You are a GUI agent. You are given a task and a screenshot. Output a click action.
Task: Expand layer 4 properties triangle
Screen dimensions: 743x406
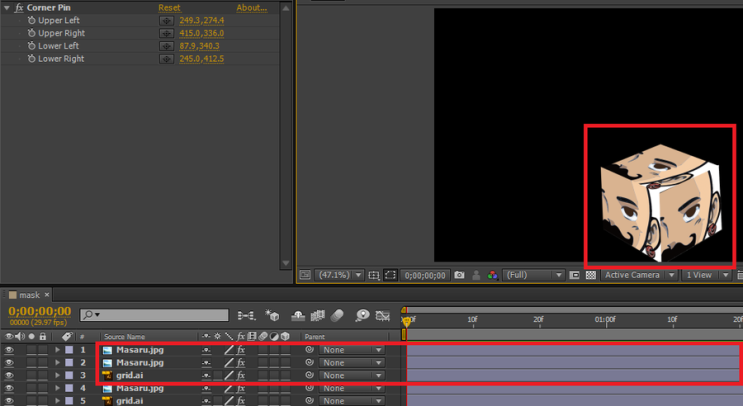click(x=57, y=388)
